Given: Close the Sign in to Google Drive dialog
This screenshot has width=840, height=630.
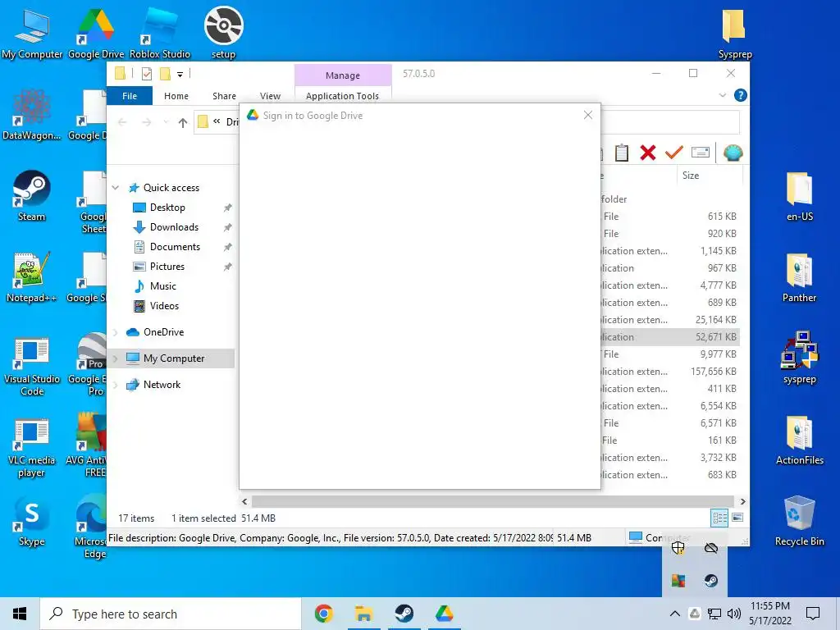Looking at the screenshot, I should click(x=587, y=115).
